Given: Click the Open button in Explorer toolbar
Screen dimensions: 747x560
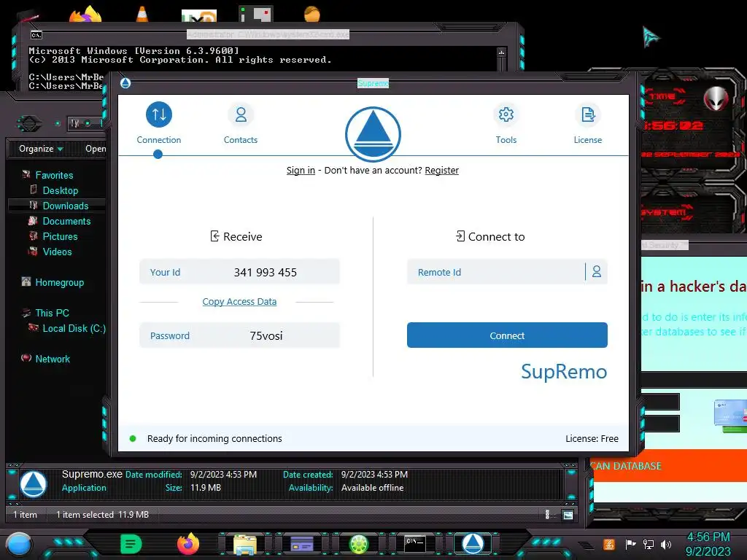Looking at the screenshot, I should click(x=96, y=149).
